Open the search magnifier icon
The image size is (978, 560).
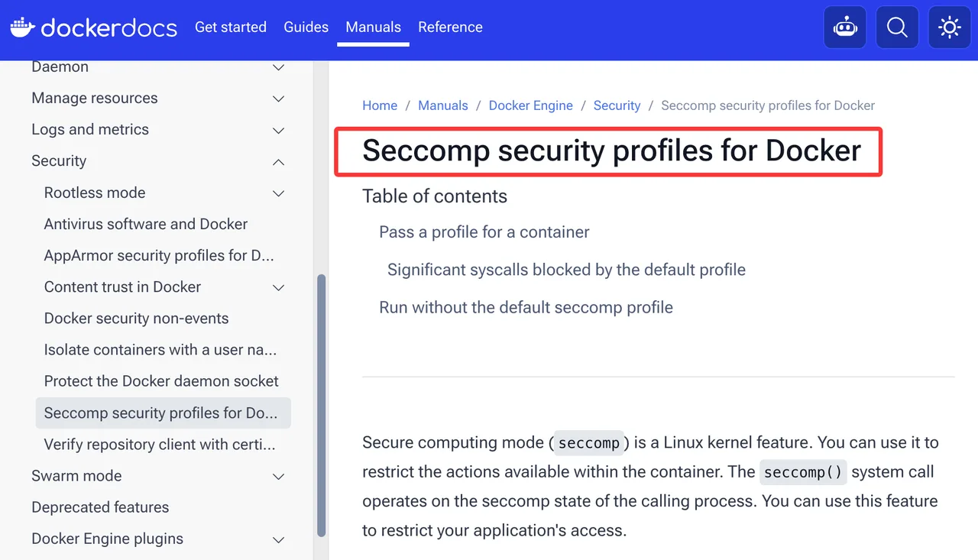coord(897,28)
